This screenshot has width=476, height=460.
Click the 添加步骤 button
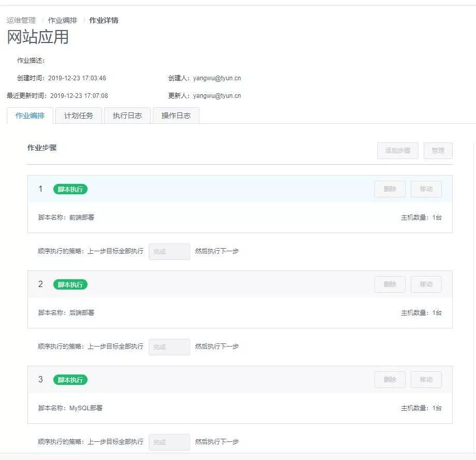[x=397, y=151]
